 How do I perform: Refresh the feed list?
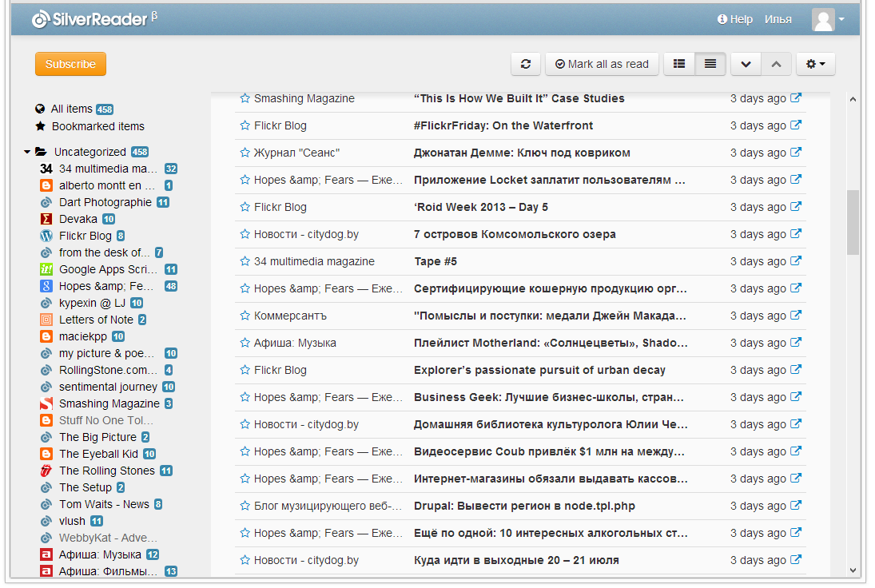point(526,64)
